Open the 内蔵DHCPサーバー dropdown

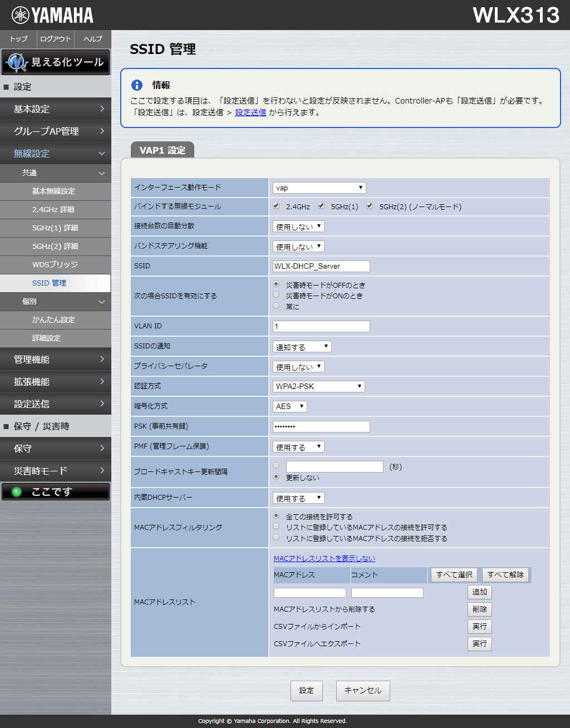[298, 497]
